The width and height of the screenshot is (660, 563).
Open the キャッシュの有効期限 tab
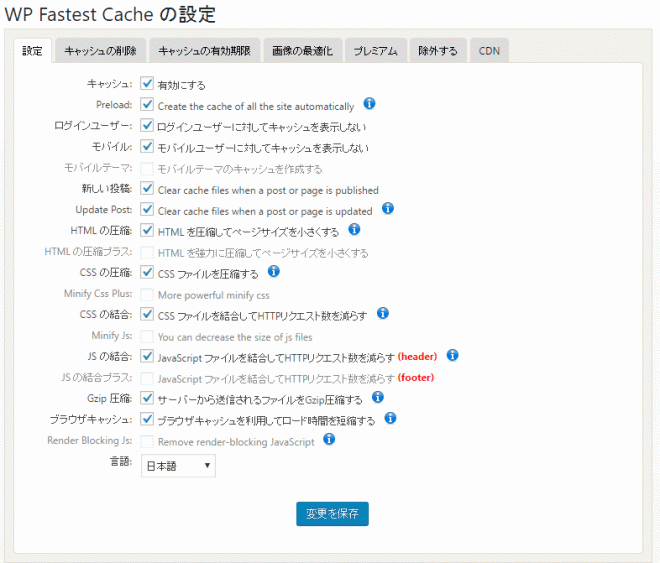[x=205, y=51]
